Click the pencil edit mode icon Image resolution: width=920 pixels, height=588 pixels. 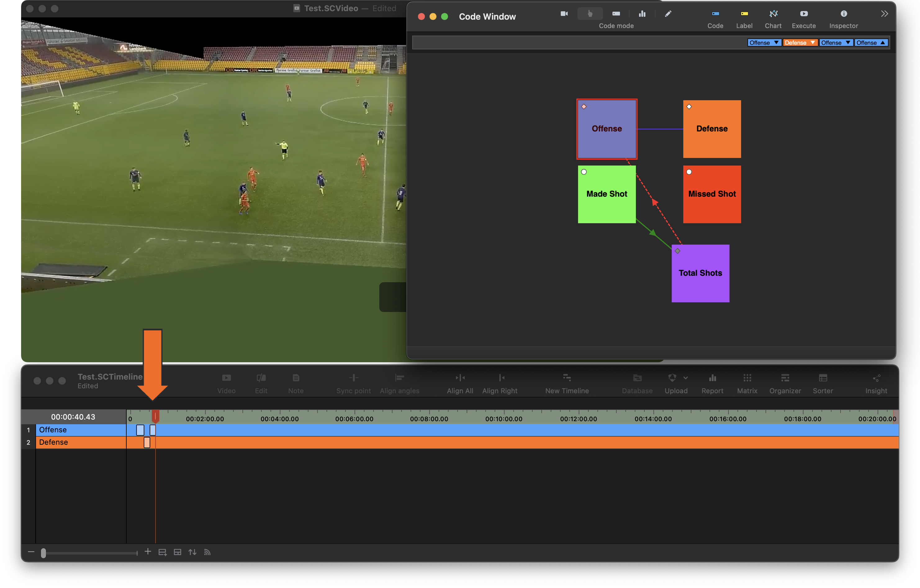click(668, 14)
